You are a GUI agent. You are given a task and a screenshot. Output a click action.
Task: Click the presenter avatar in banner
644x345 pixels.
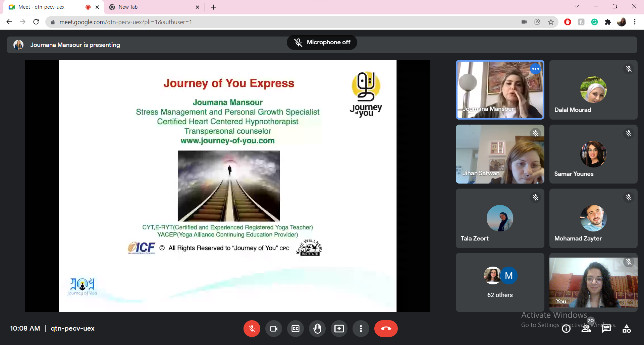(18, 45)
